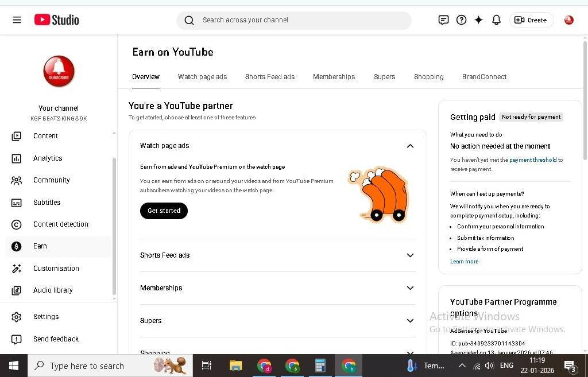
Task: Open the hamburger navigation menu
Action: (x=17, y=20)
